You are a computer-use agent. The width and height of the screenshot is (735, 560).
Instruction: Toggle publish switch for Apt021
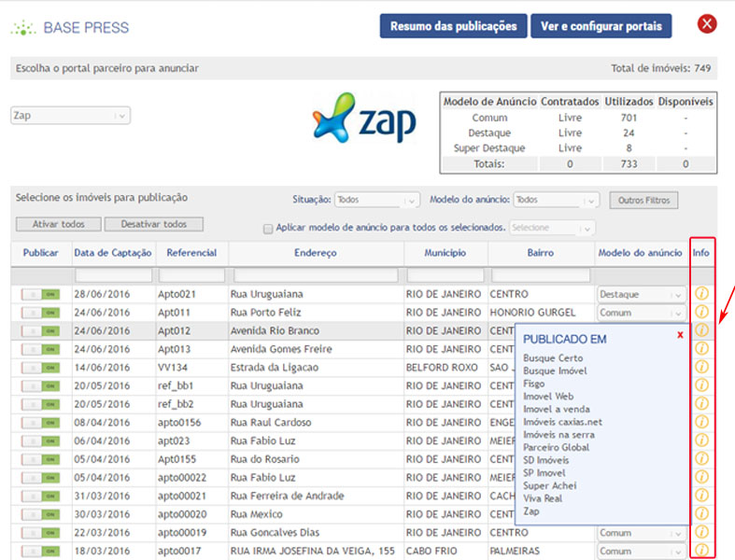(x=40, y=294)
